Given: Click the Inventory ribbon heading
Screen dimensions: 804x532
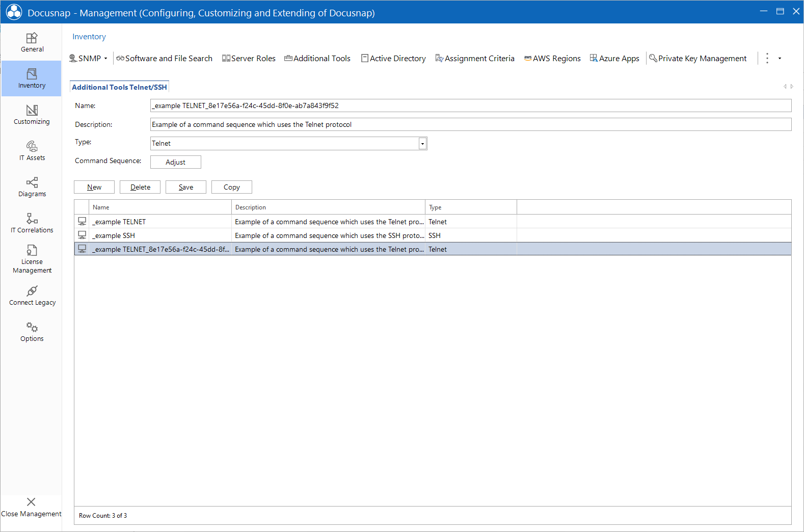Looking at the screenshot, I should click(89, 37).
